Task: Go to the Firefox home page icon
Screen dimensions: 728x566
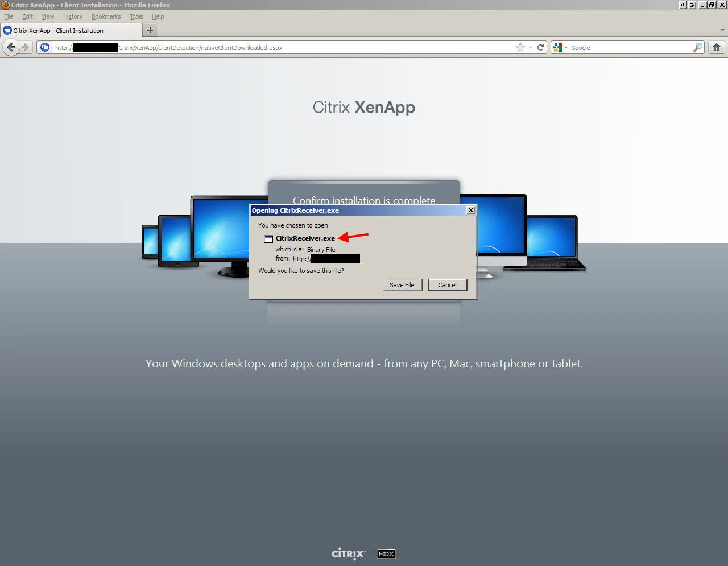Action: pos(717,47)
